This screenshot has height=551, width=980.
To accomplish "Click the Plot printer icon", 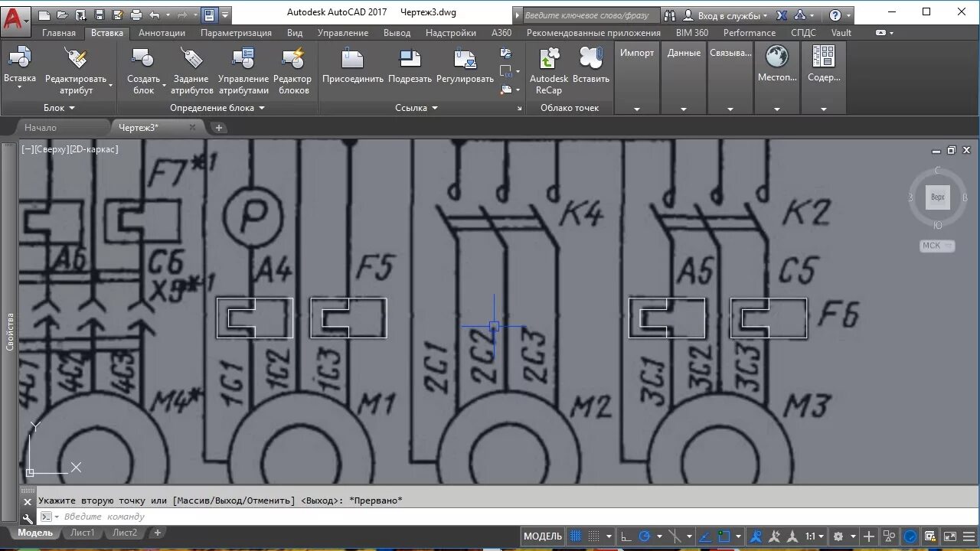I will coord(136,15).
